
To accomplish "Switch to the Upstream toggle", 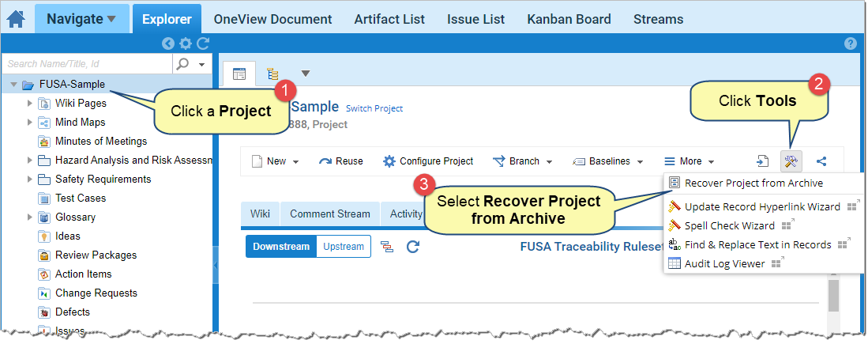I will 344,247.
